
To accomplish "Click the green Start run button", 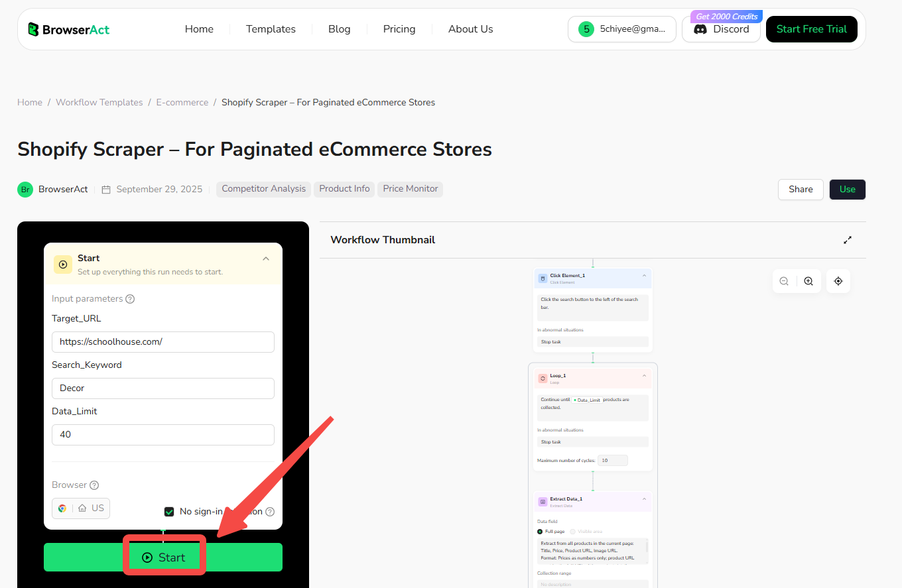I will [x=163, y=558].
